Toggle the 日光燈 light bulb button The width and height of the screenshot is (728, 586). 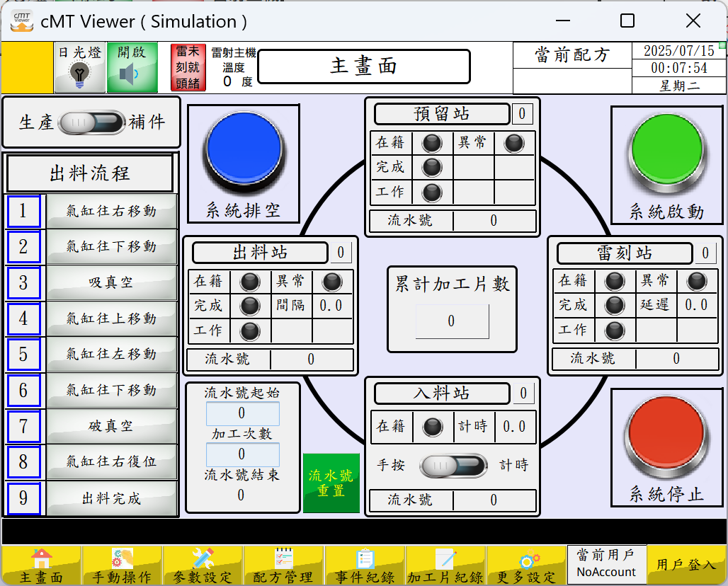79,67
